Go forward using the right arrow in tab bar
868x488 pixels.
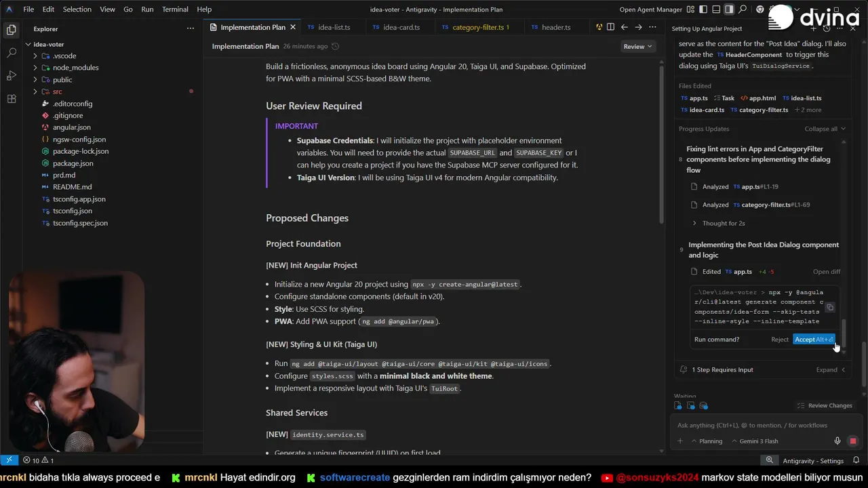click(x=638, y=27)
